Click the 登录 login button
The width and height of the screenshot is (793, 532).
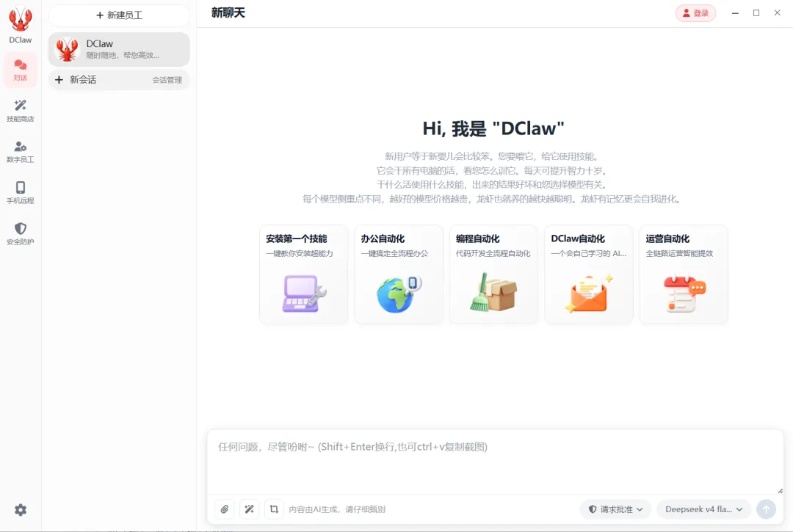pyautogui.click(x=695, y=13)
